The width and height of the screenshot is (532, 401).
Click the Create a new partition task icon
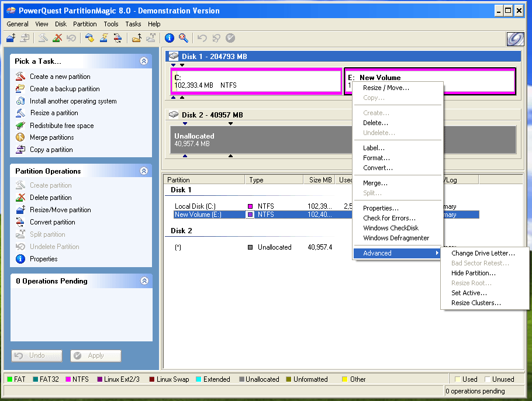(20, 77)
